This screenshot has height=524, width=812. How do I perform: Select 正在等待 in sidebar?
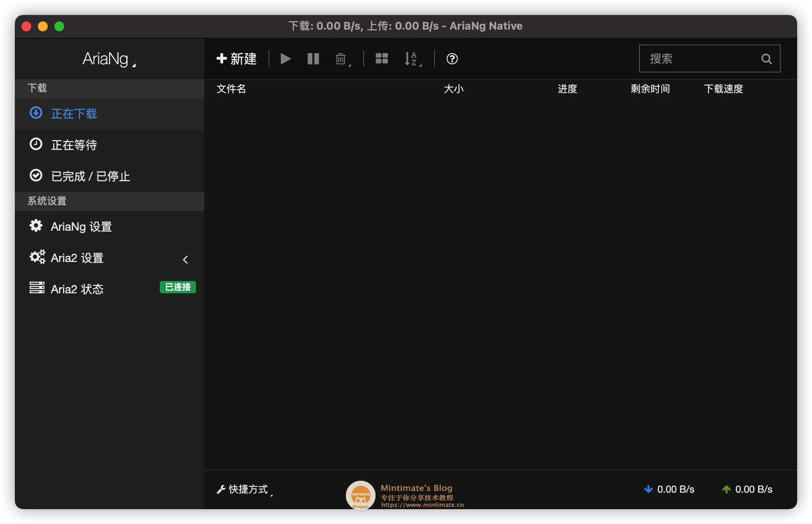coord(110,145)
